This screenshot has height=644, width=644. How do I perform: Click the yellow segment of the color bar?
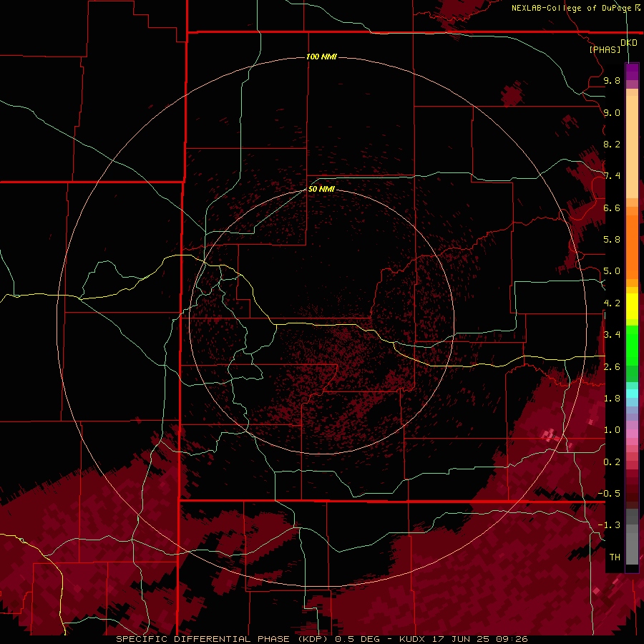tap(632, 306)
